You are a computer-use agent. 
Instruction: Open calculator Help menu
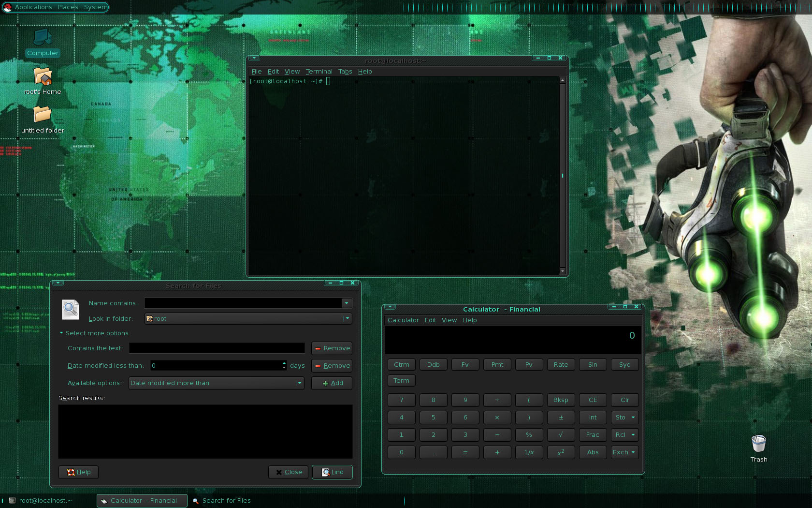click(x=469, y=320)
